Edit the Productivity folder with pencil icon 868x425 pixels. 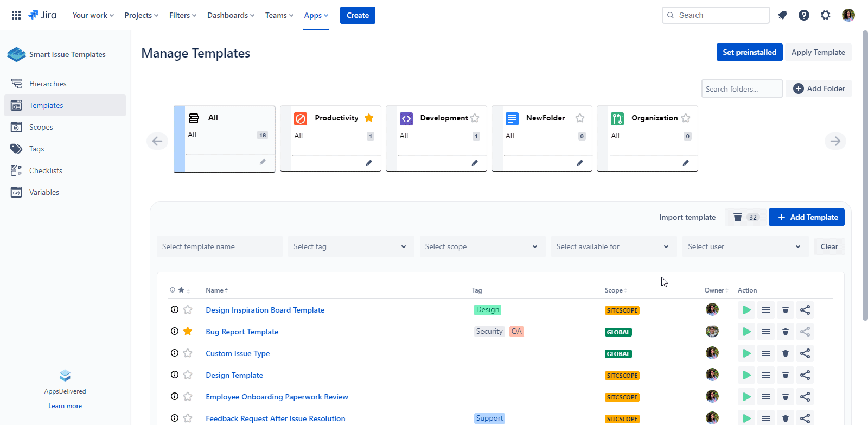(x=369, y=163)
